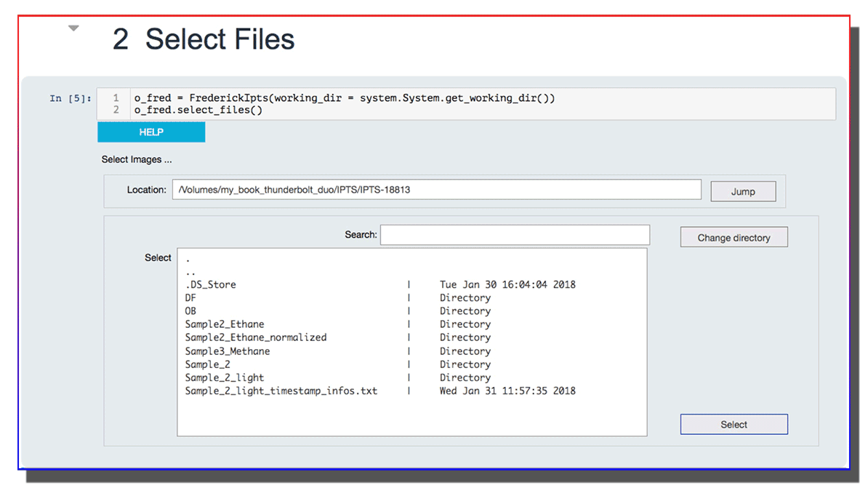Select the Sample_2 directory entry
The image size is (868, 485).
point(207,364)
